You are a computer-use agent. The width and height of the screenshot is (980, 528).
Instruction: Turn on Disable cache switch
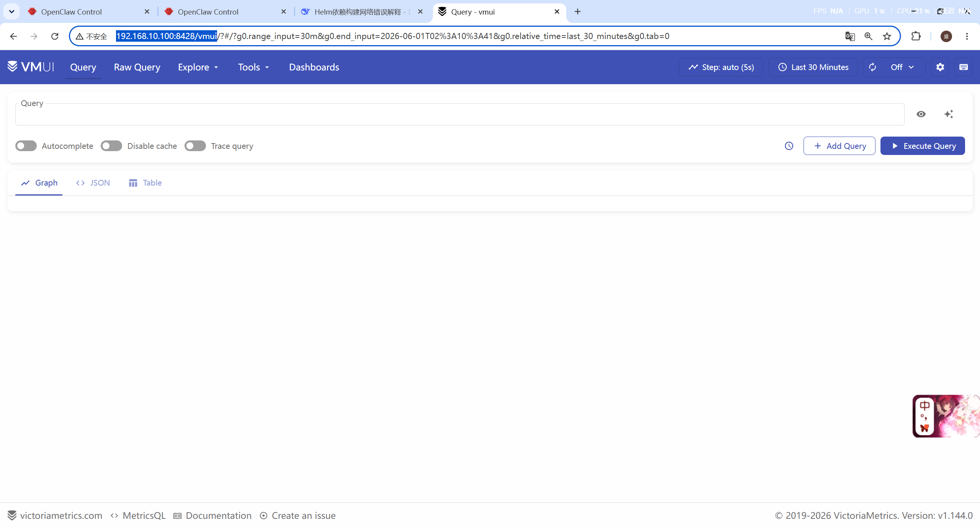pyautogui.click(x=111, y=146)
